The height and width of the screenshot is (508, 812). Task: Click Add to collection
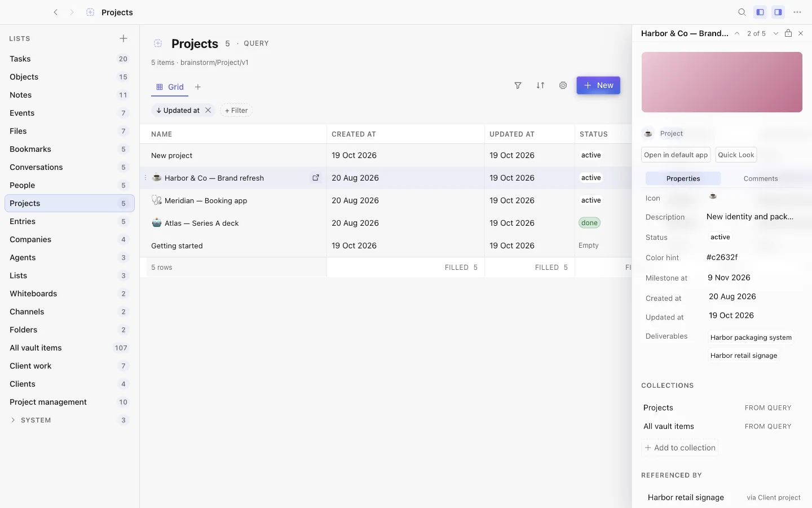[680, 448]
